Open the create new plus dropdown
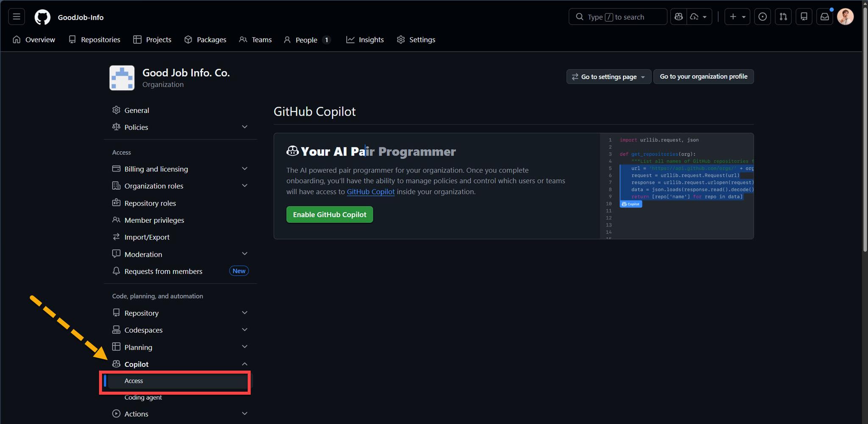The height and width of the screenshot is (424, 868). tap(737, 17)
